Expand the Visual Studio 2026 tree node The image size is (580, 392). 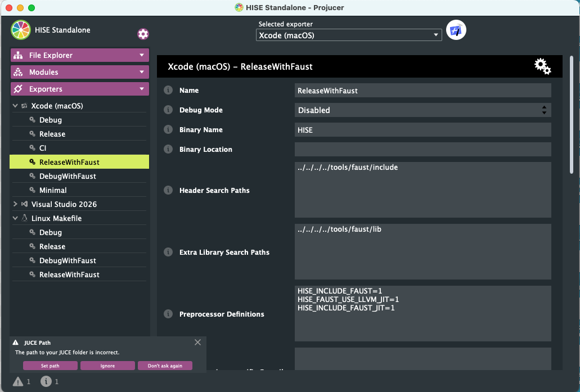click(15, 204)
